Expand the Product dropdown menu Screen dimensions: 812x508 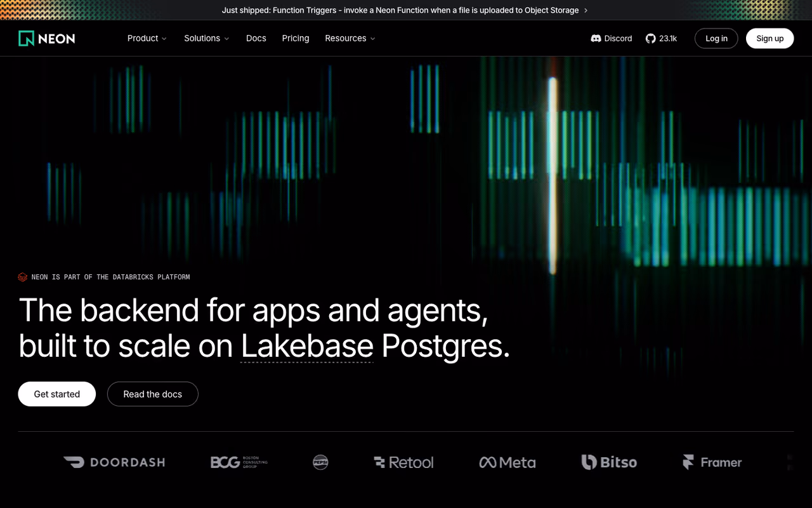click(x=147, y=38)
